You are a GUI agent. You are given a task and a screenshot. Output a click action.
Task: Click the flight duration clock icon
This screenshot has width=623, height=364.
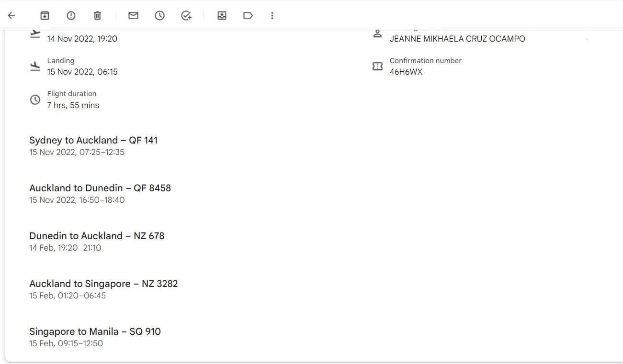click(x=35, y=99)
